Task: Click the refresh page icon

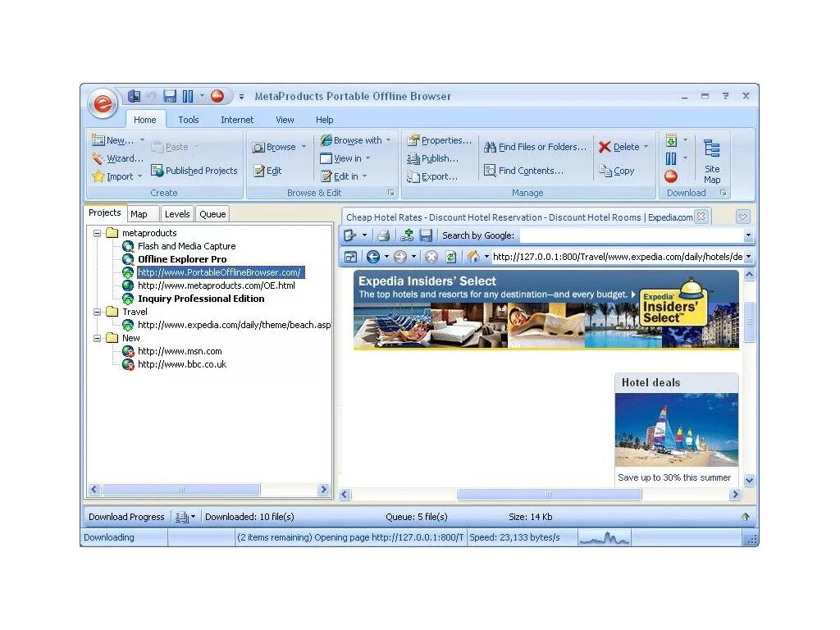Action: point(451,257)
